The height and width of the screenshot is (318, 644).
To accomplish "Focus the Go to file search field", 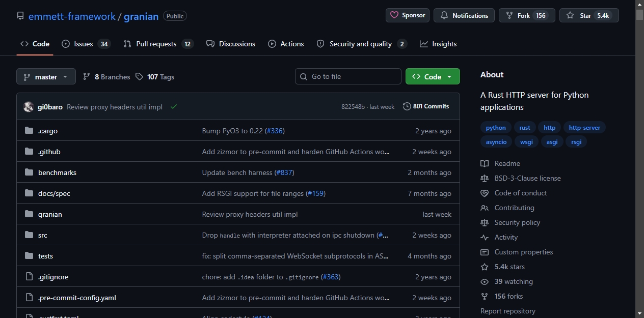I will (x=348, y=76).
